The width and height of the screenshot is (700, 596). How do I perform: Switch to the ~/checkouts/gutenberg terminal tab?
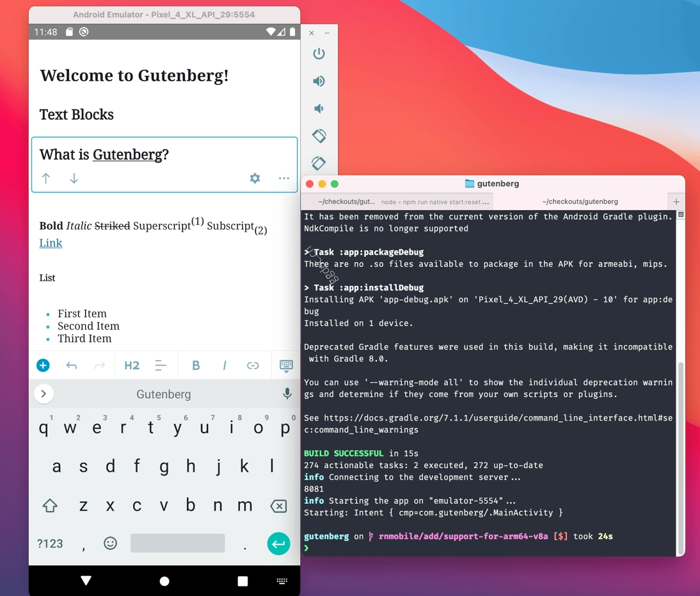[x=580, y=202]
